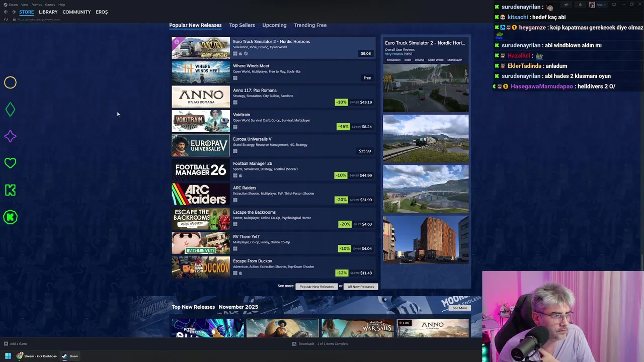Open the Steam menu

pyautogui.click(x=13, y=5)
